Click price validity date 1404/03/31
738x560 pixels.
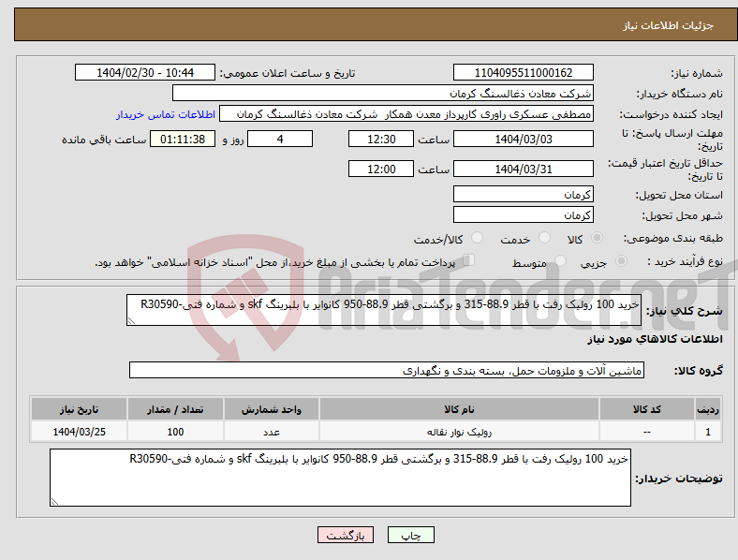(523, 169)
